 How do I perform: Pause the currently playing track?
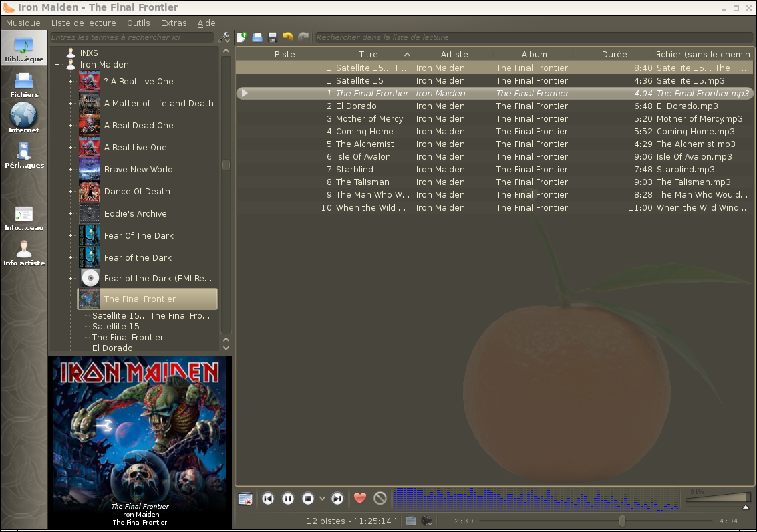tap(288, 499)
